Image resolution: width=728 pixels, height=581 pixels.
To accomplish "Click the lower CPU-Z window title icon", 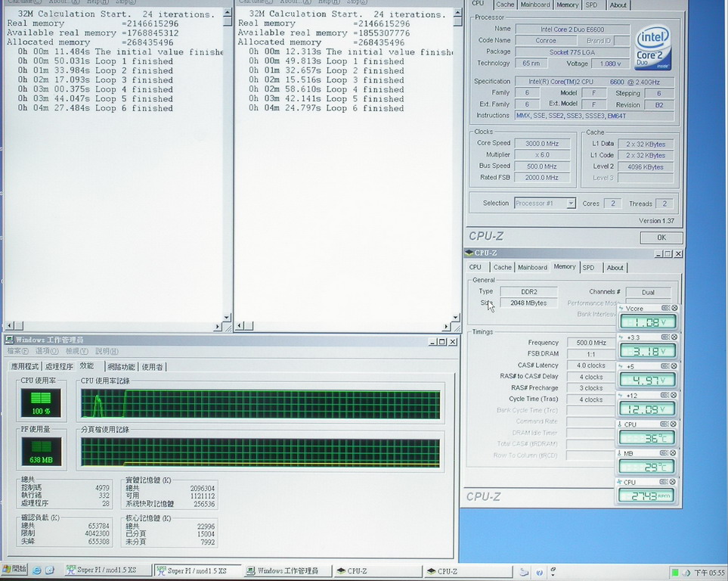I will point(469,253).
